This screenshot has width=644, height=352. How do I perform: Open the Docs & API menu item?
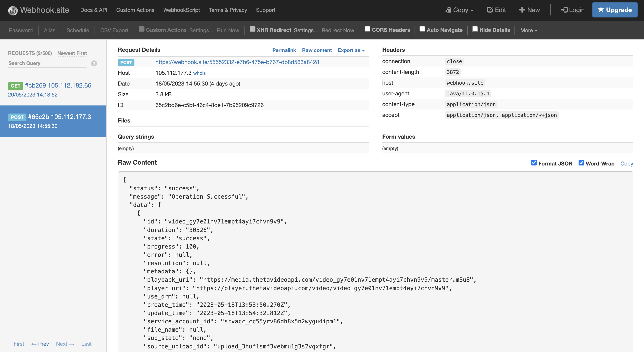pyautogui.click(x=93, y=10)
